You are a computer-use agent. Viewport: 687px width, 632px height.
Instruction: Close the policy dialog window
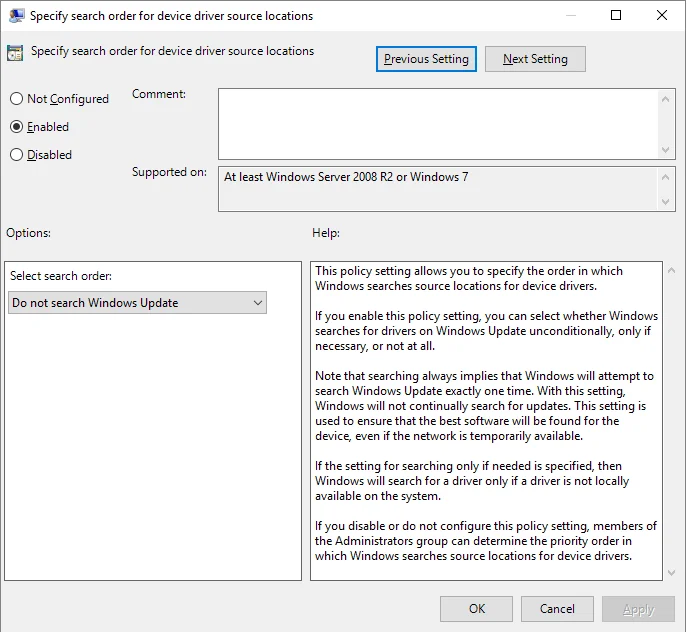pos(662,15)
